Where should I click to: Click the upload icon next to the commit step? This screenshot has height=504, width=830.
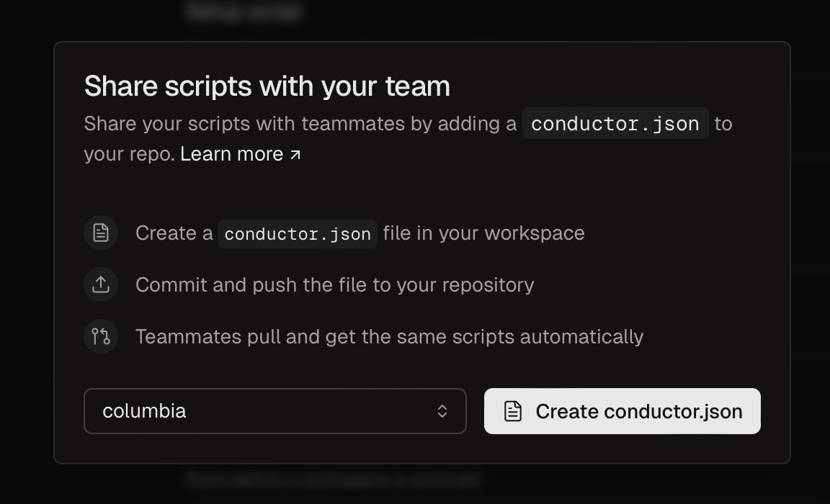coord(100,284)
